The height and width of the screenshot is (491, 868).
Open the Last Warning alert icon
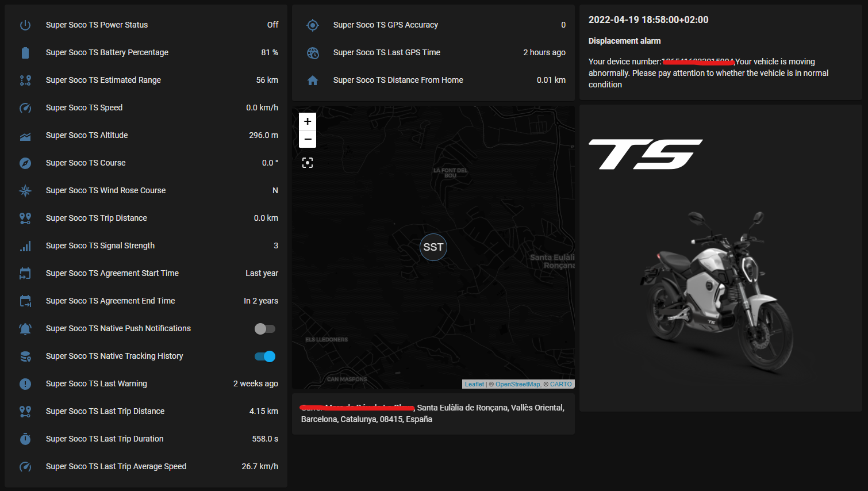pyautogui.click(x=25, y=383)
